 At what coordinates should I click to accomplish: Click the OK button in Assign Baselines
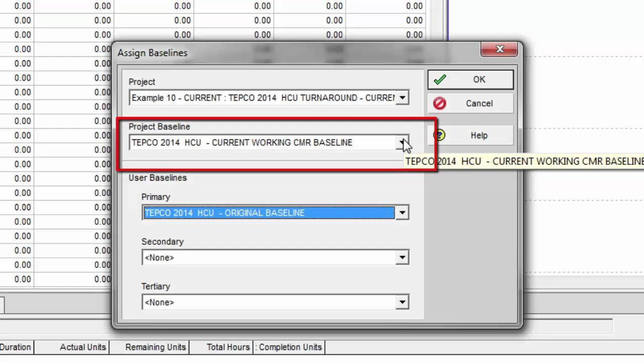pyautogui.click(x=471, y=79)
